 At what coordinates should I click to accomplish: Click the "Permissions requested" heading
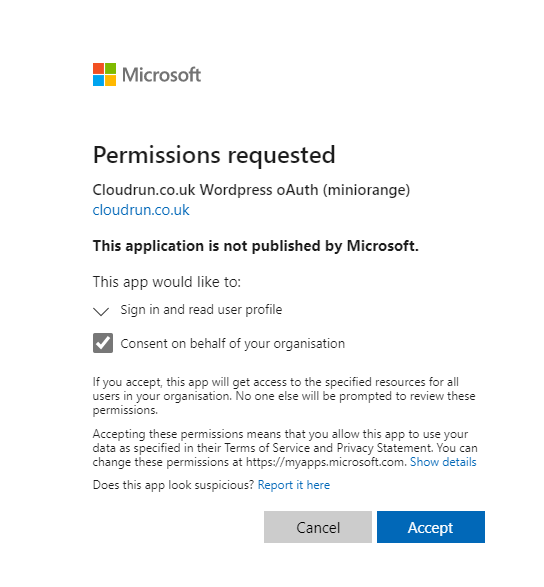point(214,155)
